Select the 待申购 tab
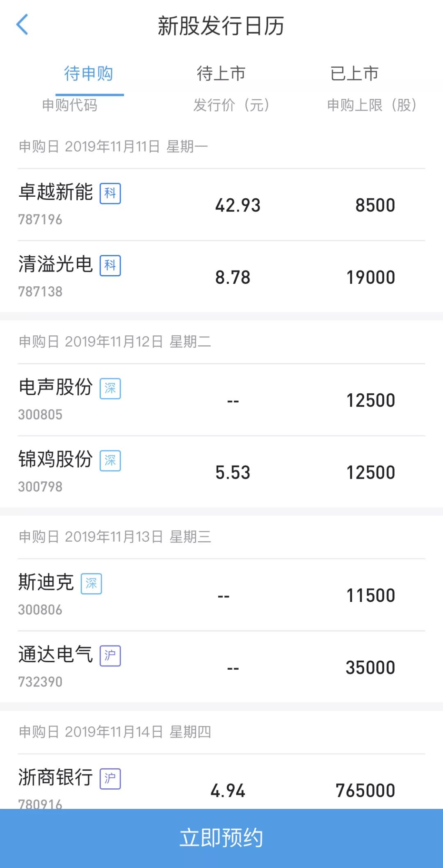Viewport: 443px width, 868px height. coord(89,74)
